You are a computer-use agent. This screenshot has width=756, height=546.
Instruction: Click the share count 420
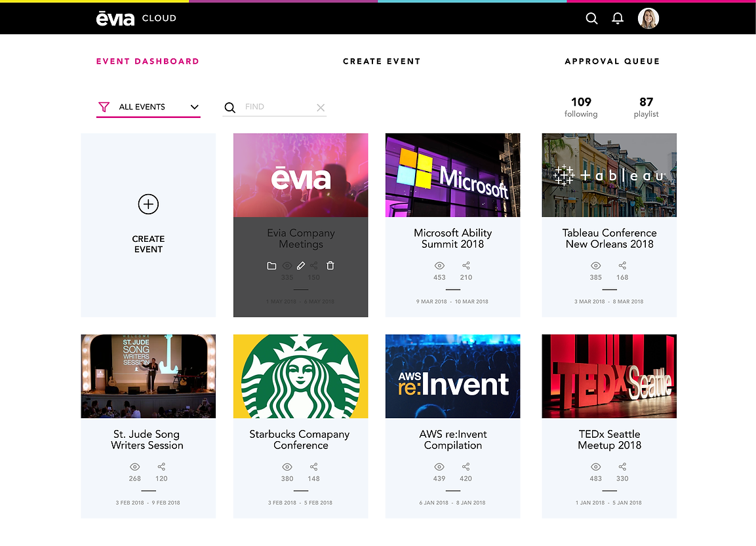coord(466,478)
